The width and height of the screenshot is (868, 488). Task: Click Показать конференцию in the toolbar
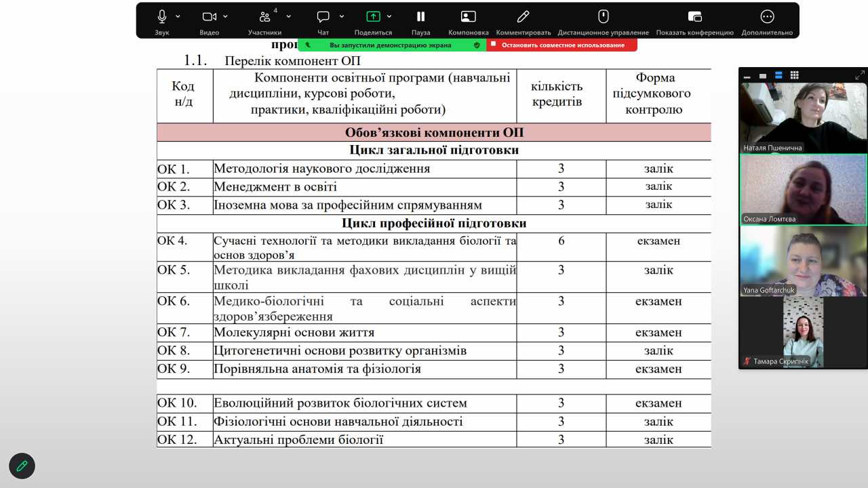click(694, 17)
